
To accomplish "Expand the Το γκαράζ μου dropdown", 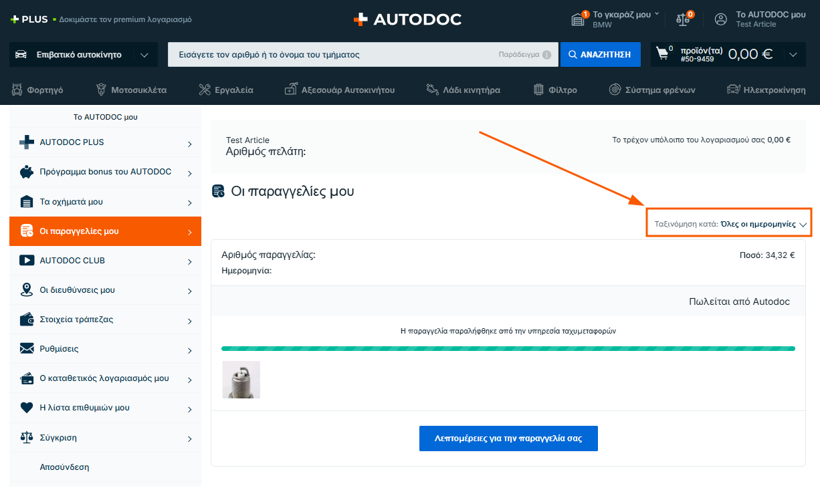I will coord(657,13).
